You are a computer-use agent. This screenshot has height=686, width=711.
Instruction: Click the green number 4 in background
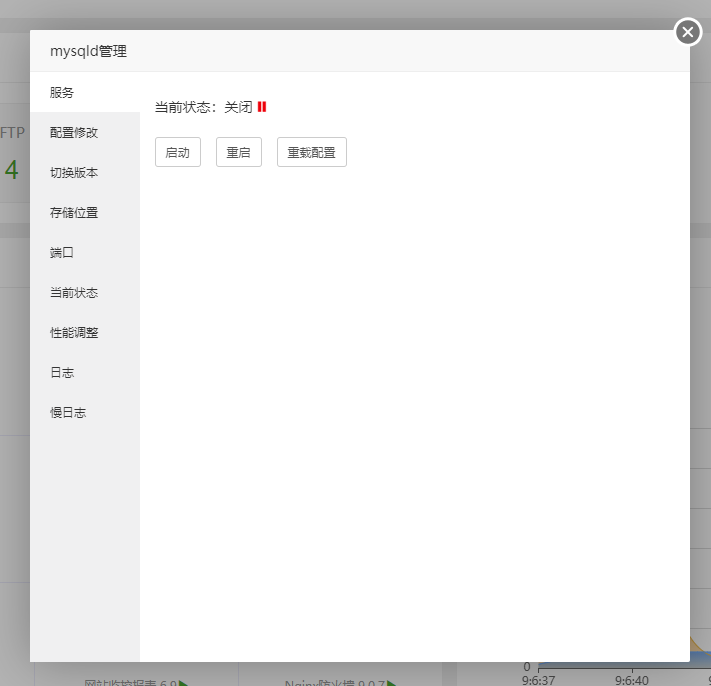click(11, 170)
